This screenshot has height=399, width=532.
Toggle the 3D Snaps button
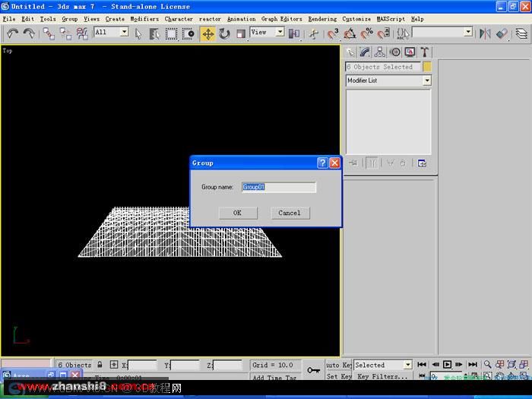tap(333, 34)
